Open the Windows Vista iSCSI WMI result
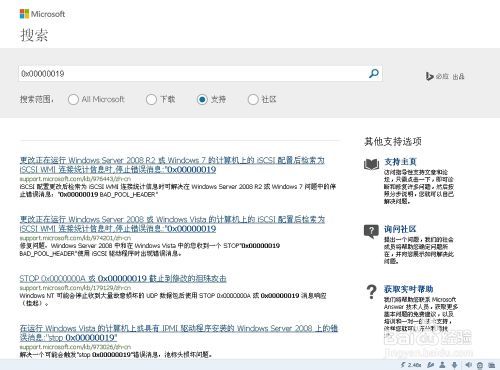 (172, 224)
